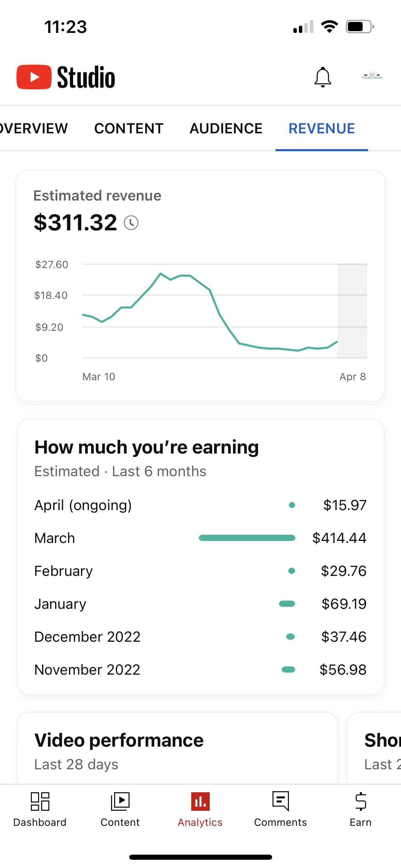
Task: Tap clock icon beside $311.32 revenue
Action: pyautogui.click(x=131, y=223)
